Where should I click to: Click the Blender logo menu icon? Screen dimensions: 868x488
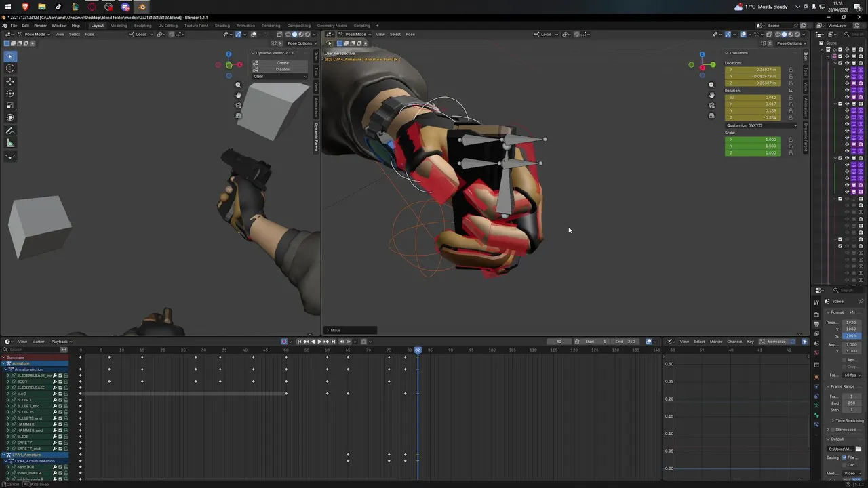tap(6, 26)
